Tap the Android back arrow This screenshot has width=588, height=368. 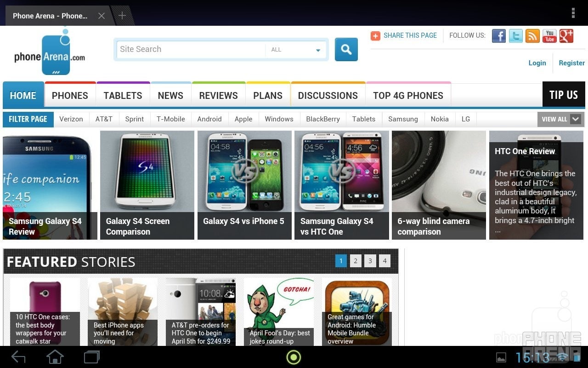18,357
